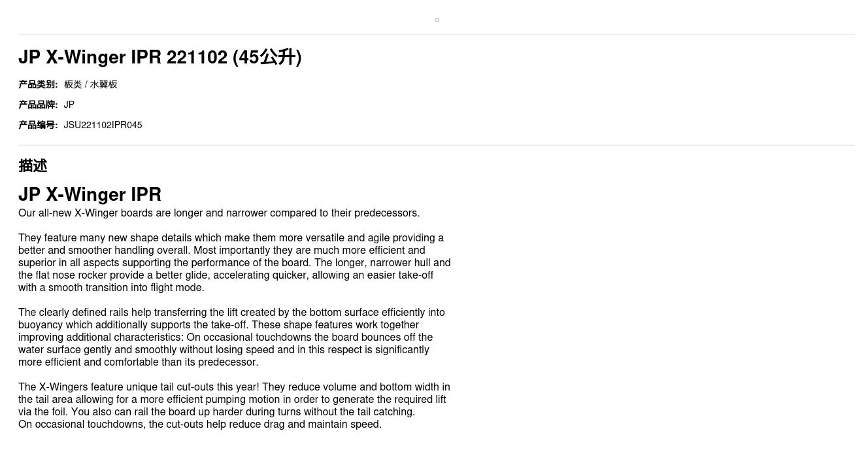Image resolution: width=868 pixels, height=450 pixels.
Task: Click the paragraph starting "They feature many new"
Action: (x=234, y=262)
